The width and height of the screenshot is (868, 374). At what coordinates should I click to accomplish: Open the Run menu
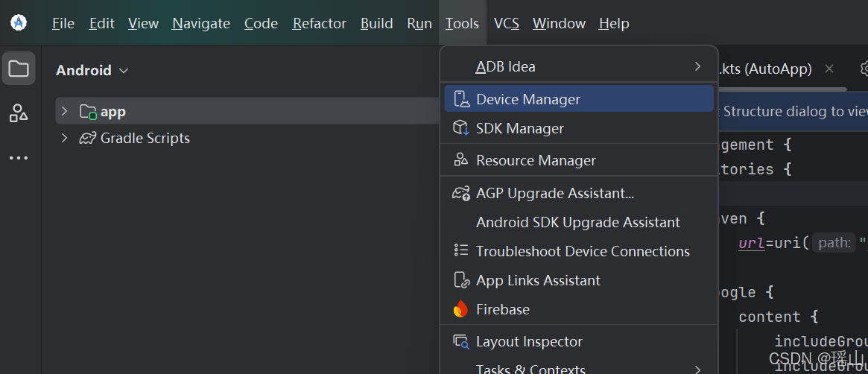coord(419,23)
